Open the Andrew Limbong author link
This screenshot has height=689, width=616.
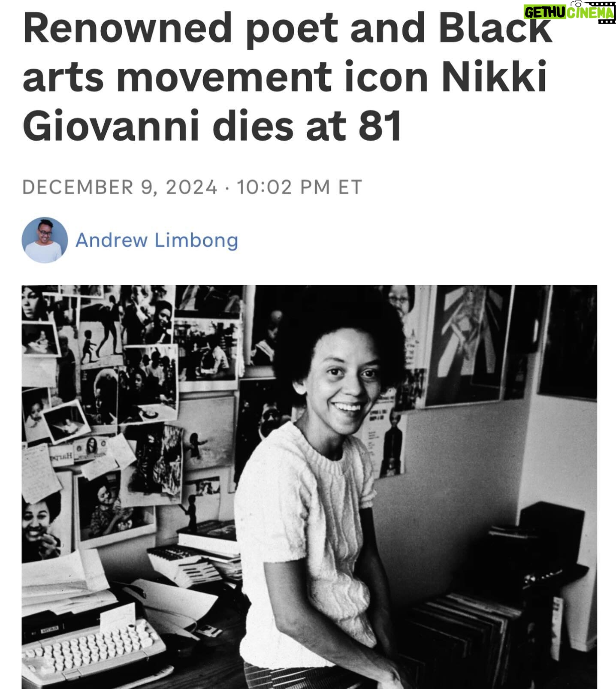[157, 240]
